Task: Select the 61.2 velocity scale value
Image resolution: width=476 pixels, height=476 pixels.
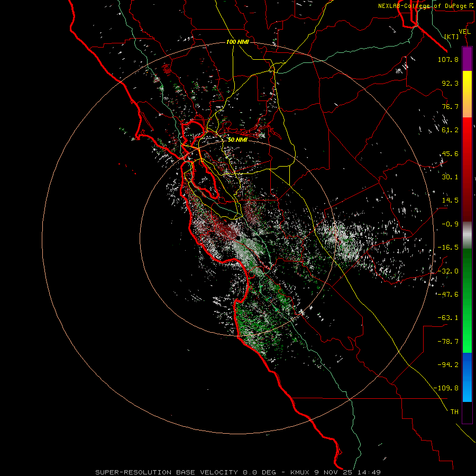Action: tap(450, 130)
